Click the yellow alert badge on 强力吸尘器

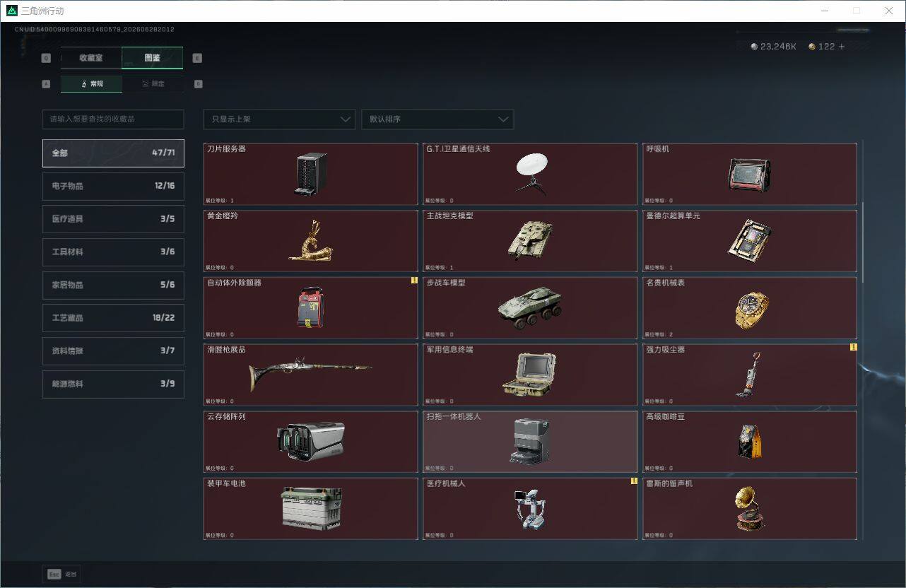tap(853, 347)
